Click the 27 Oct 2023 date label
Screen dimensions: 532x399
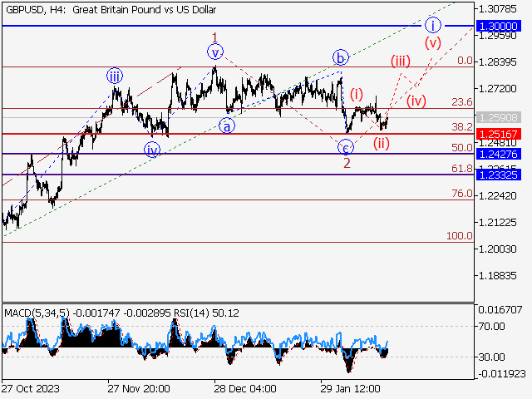tap(31, 388)
